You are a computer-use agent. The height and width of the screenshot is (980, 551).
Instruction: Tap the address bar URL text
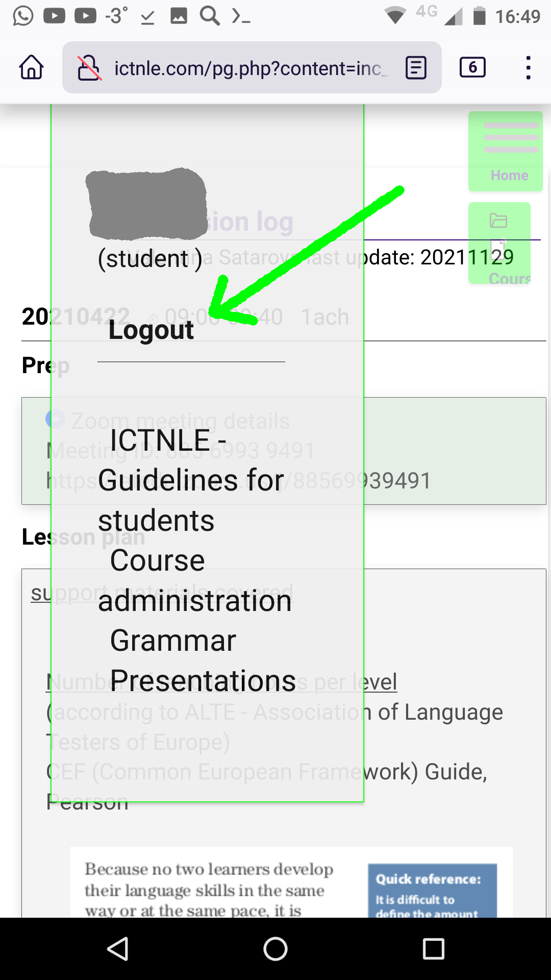(x=247, y=68)
